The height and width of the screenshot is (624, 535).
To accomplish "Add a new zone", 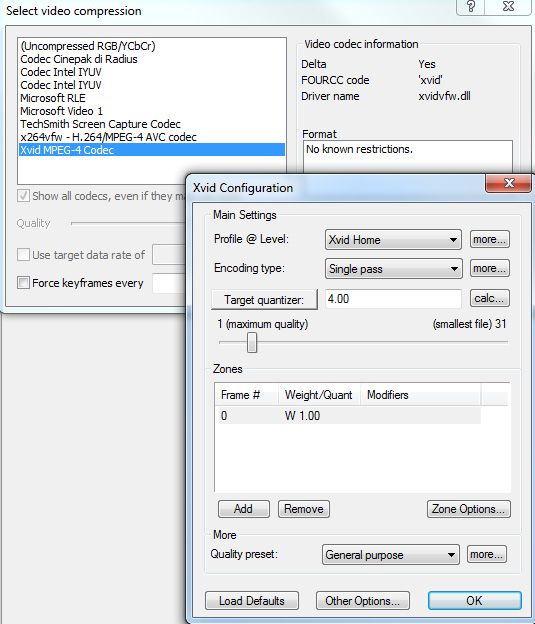I will click(x=244, y=509).
